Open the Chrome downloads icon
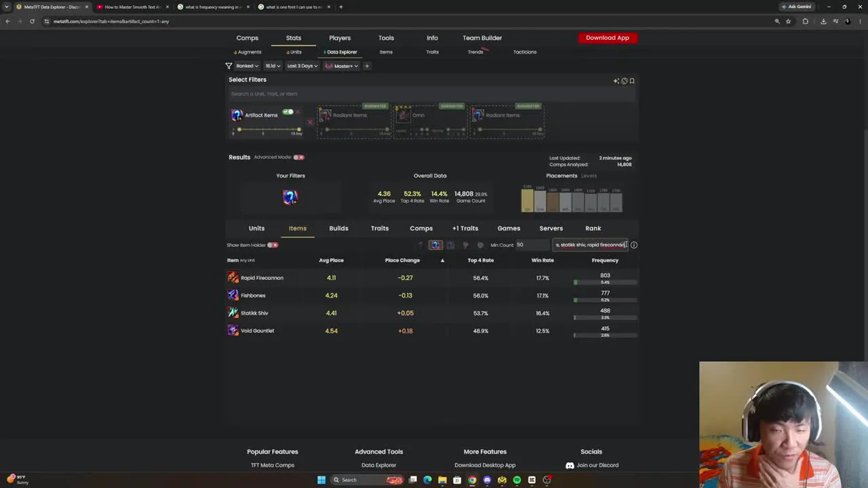 point(823,21)
